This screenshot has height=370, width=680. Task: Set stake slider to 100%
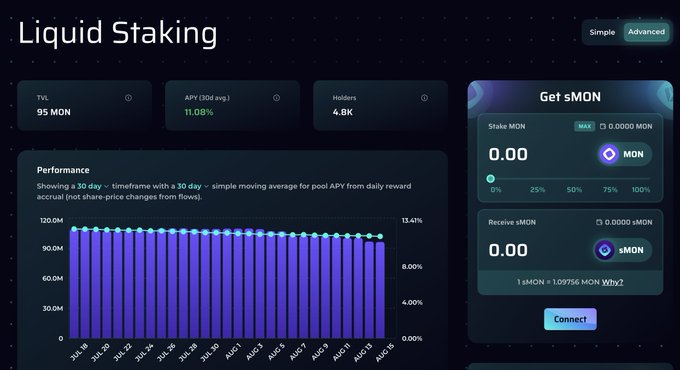click(x=641, y=190)
